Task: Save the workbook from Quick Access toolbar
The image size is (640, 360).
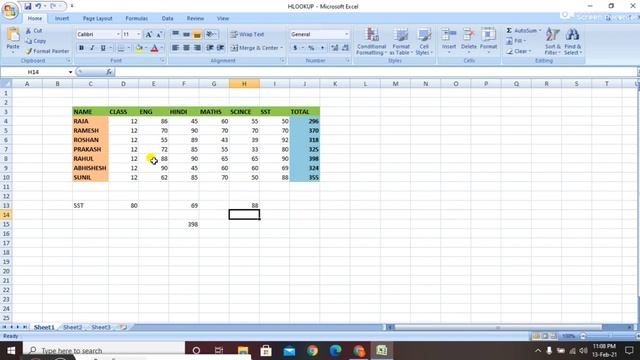Action: point(28,6)
